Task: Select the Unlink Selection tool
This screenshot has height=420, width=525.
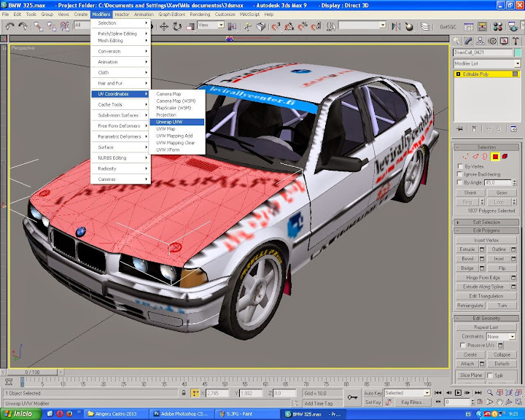Action: click(52, 26)
